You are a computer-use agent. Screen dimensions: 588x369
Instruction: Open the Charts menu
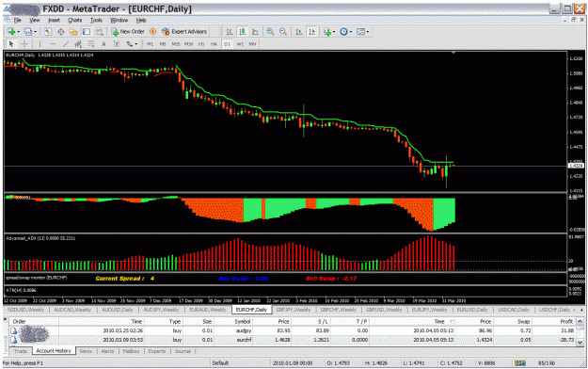75,21
